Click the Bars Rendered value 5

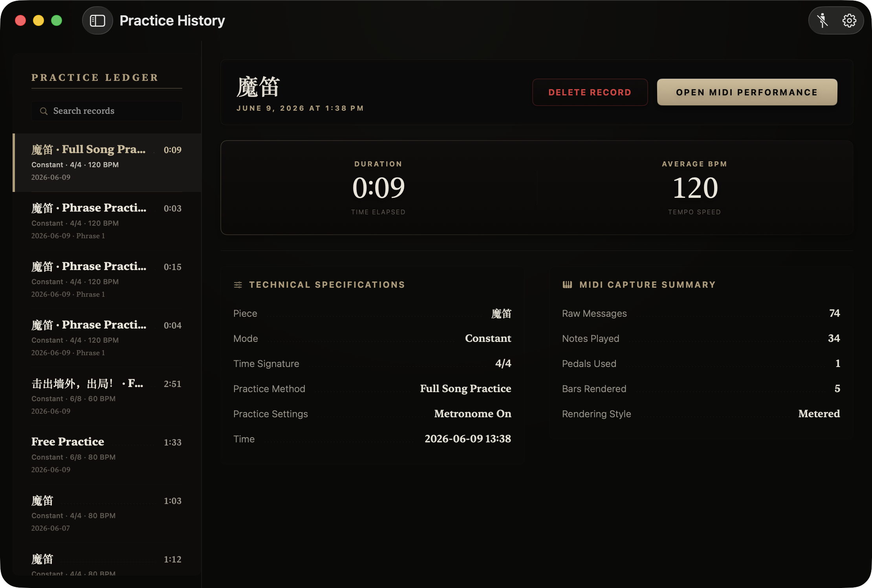(837, 389)
